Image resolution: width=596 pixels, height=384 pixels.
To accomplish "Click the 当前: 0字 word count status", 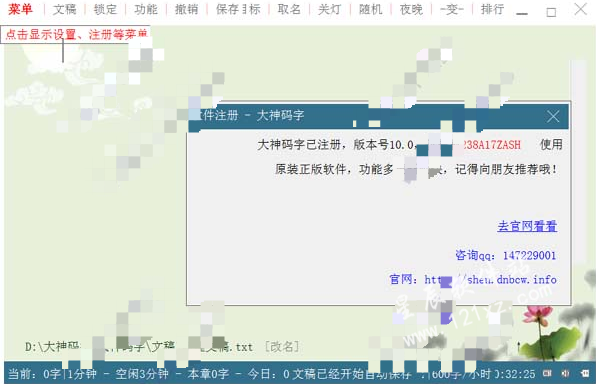I will click(x=34, y=374).
